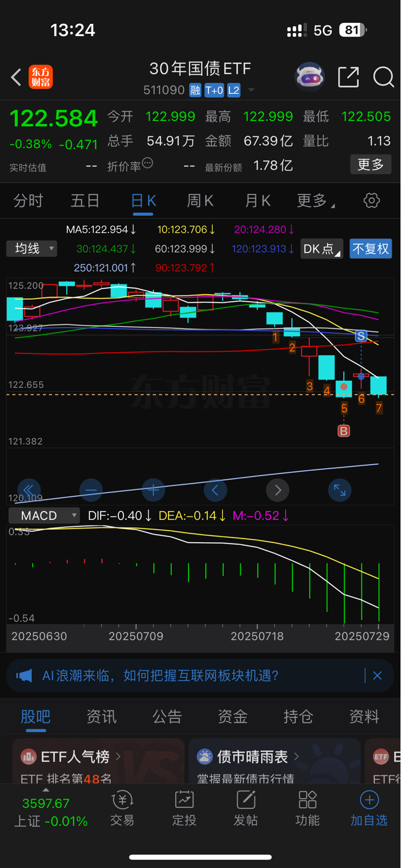The image size is (401, 868).
Task: Tap the T+0 badge
Action: (214, 90)
